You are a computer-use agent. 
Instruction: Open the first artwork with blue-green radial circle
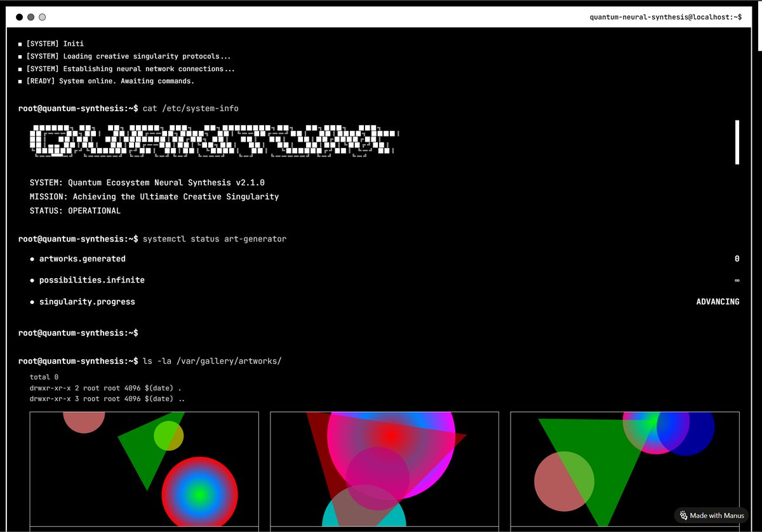(x=144, y=469)
